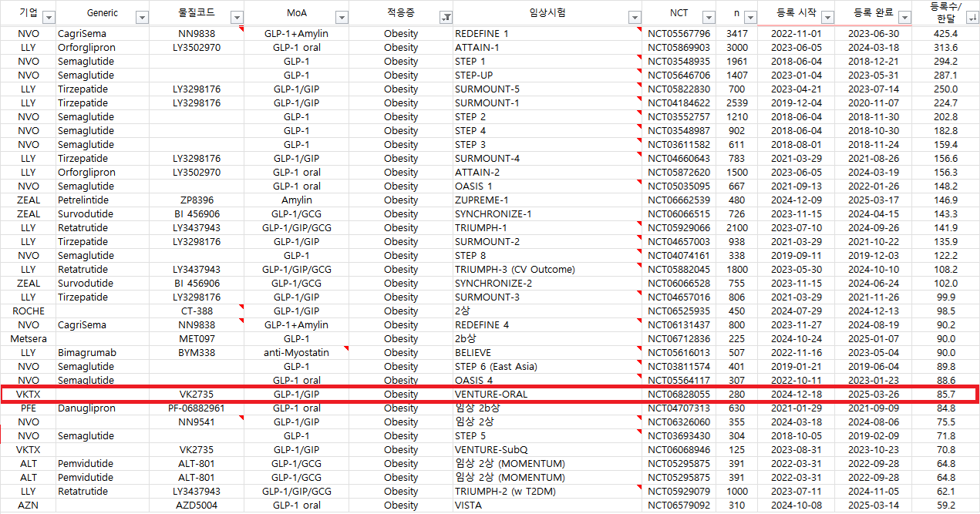Click the PF-06882961 substance code cell

(197, 408)
